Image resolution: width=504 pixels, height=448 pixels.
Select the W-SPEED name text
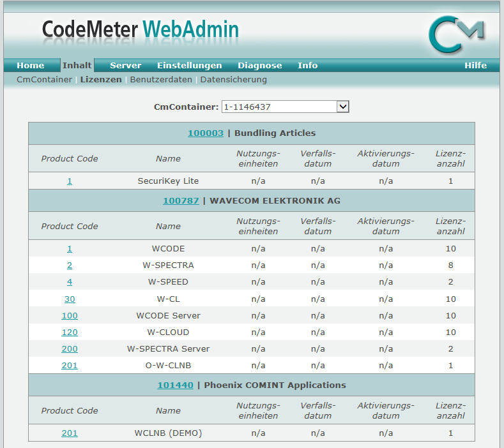click(168, 282)
